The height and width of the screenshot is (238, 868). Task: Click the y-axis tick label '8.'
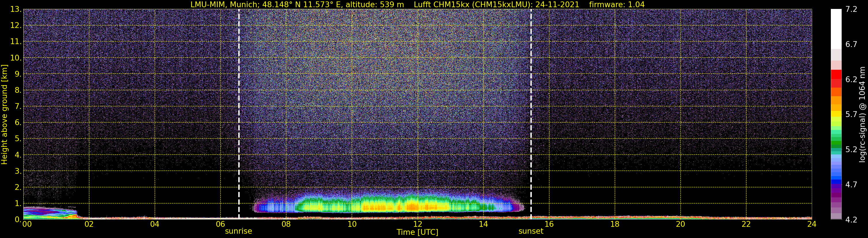(18, 90)
